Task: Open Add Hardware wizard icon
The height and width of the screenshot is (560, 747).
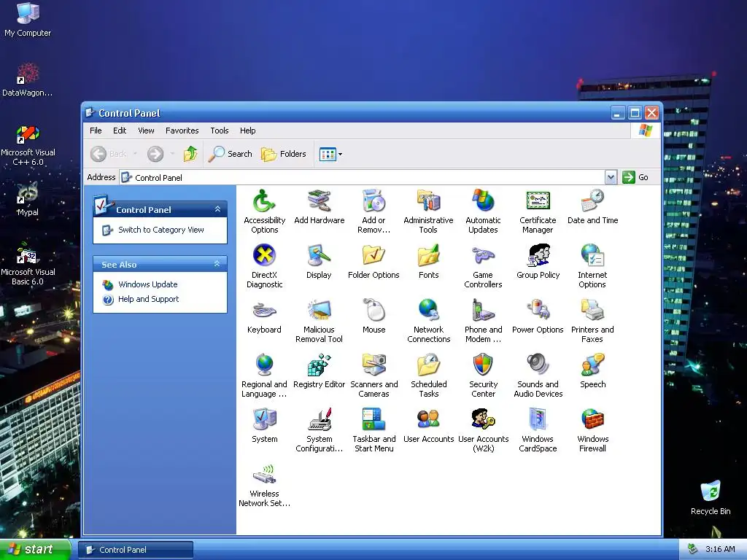Action: tap(320, 206)
